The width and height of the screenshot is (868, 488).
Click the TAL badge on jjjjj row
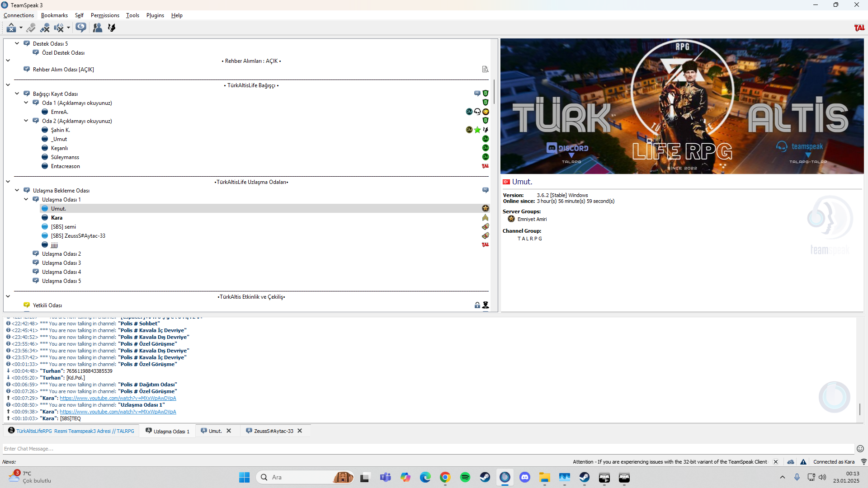click(x=486, y=244)
